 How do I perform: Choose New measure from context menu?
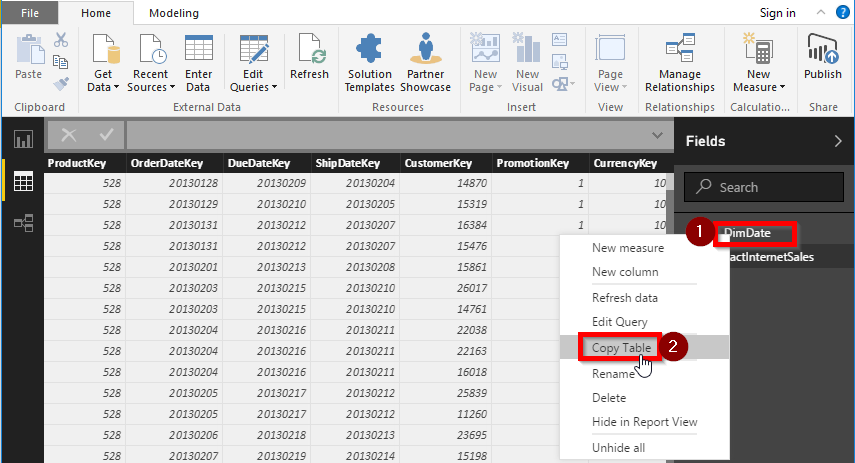[x=628, y=248]
